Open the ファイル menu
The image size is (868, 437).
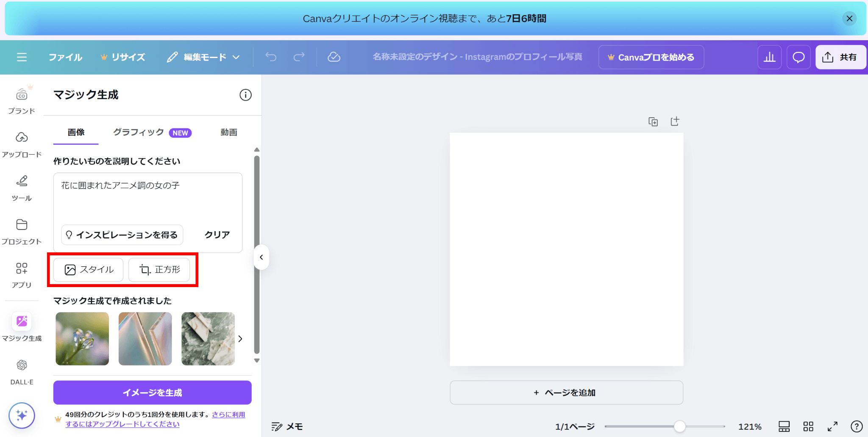click(x=65, y=57)
